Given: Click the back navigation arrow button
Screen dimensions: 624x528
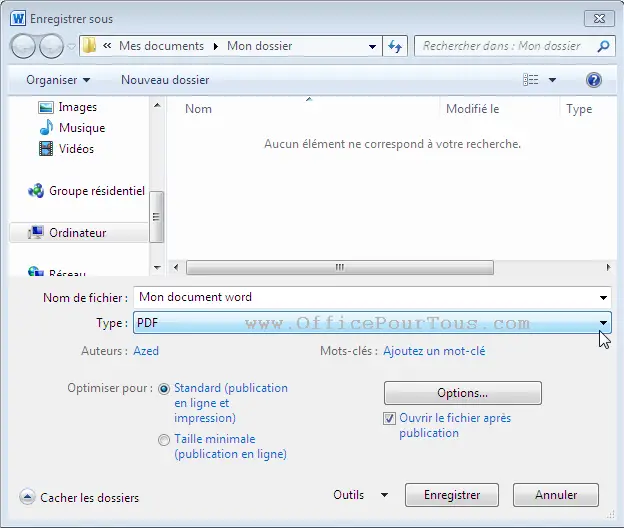Looking at the screenshot, I should [23, 46].
